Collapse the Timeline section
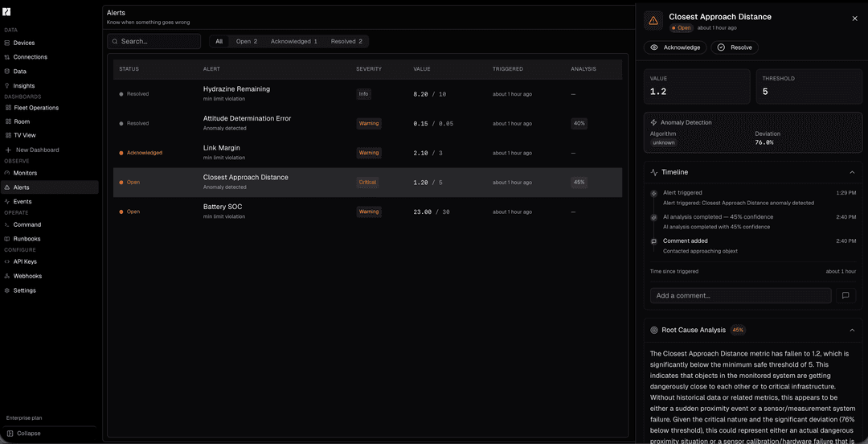 (x=852, y=172)
